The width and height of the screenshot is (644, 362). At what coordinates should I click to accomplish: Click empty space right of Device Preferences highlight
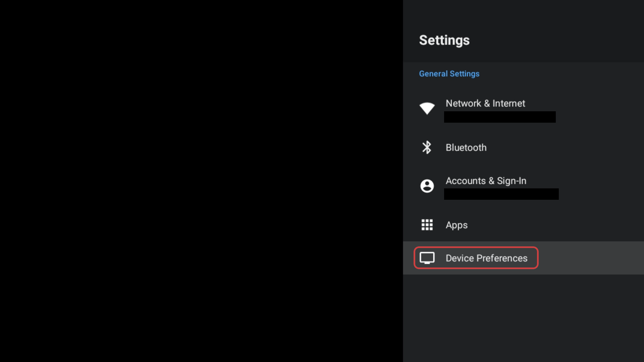590,258
